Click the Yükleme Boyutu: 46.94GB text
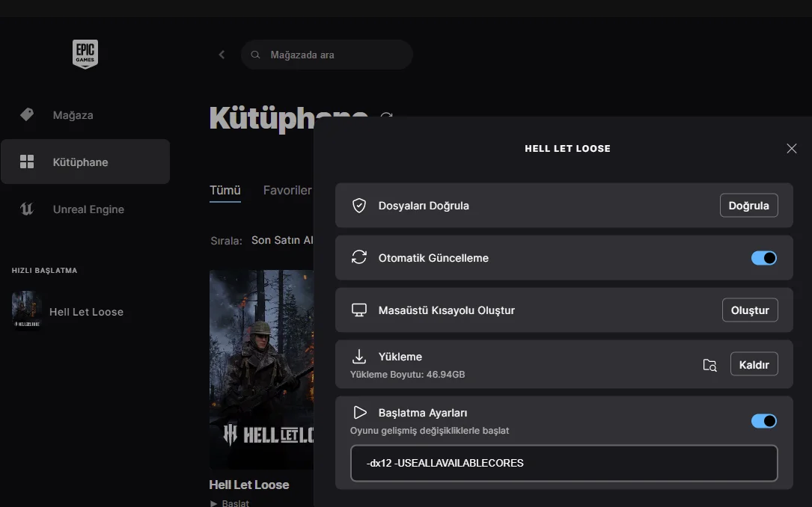The image size is (812, 507). (408, 375)
